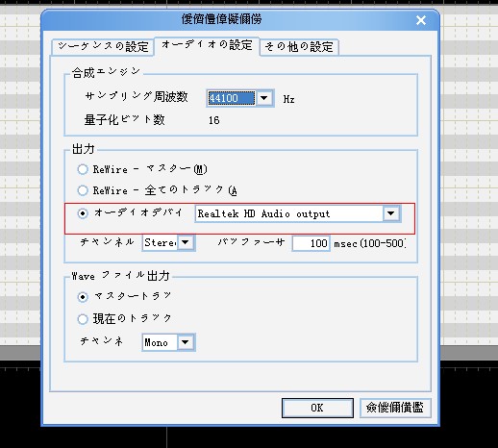Click the 44100 sampling rate field

(x=232, y=98)
